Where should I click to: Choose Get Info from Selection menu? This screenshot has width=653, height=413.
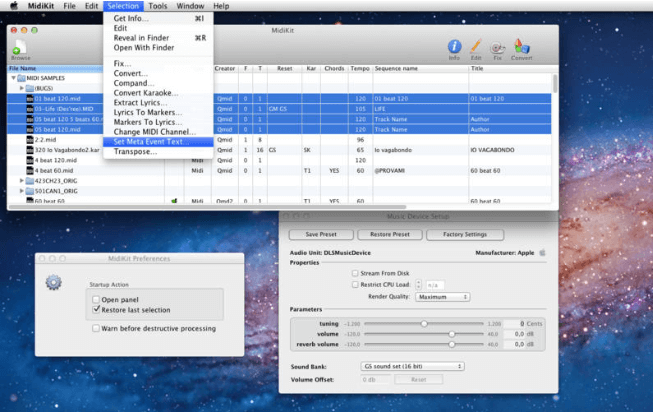(x=158, y=18)
